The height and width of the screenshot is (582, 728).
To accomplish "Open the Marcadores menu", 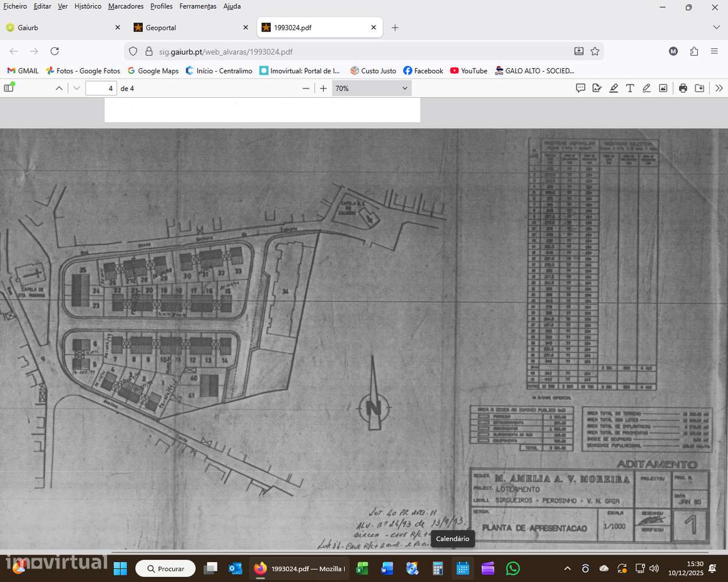I will (126, 6).
